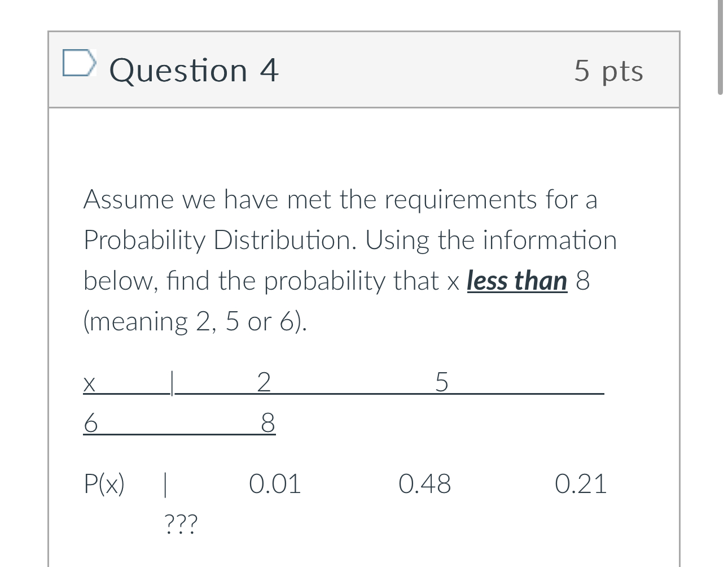Select the probability value 0.21
Viewport: 728px width, 567px height.
581,484
